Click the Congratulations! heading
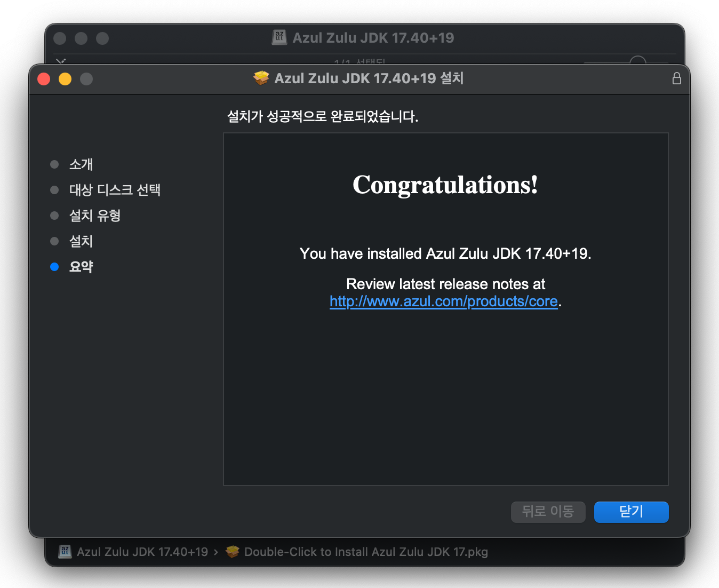 [x=445, y=185]
